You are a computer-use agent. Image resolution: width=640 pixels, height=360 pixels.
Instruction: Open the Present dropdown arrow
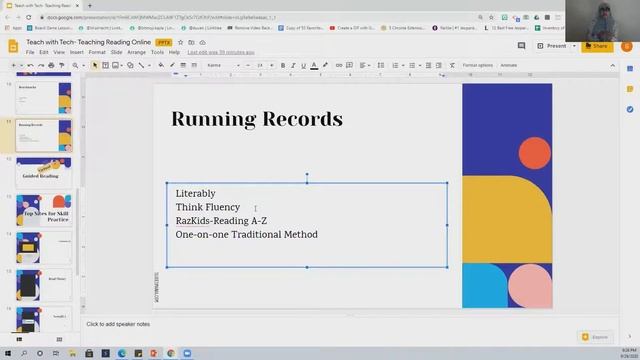tap(574, 46)
